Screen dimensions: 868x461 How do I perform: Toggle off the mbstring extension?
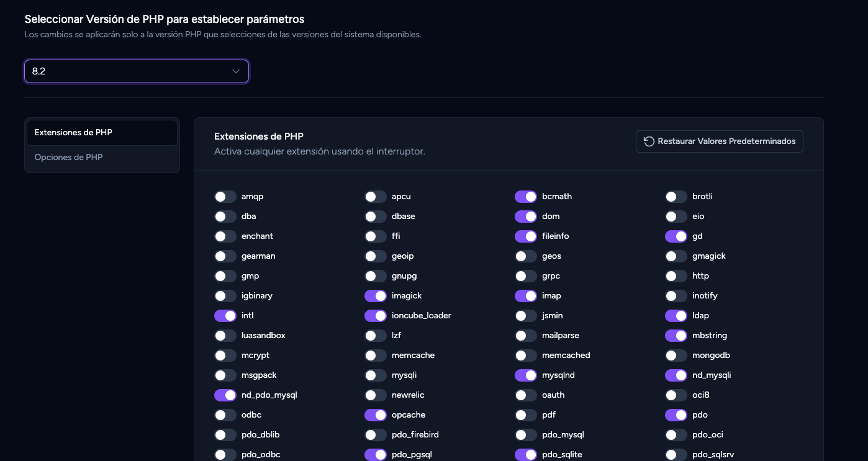pos(676,336)
